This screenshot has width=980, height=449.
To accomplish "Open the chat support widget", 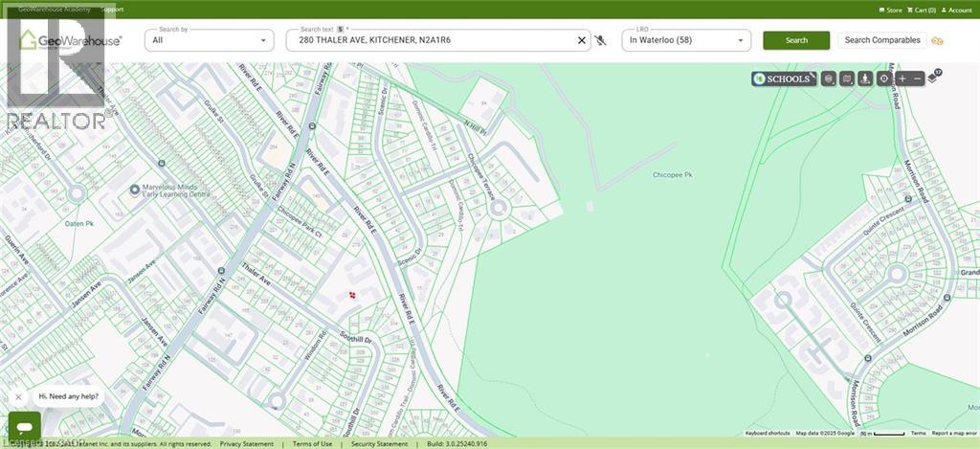I will coord(24,426).
